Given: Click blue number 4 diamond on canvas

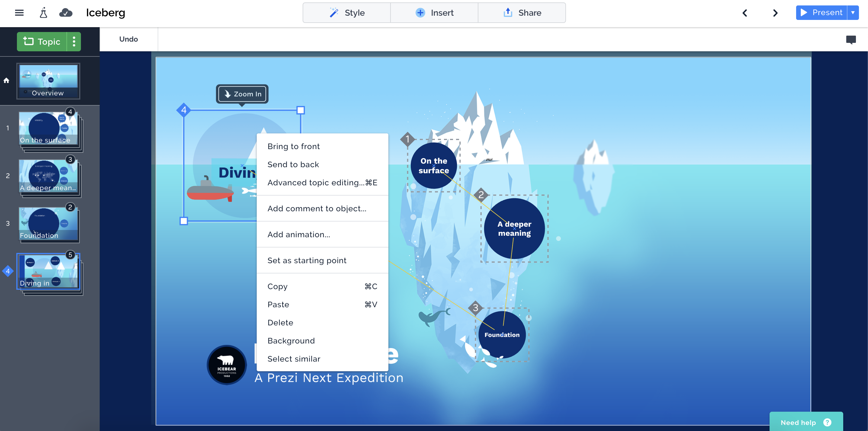Looking at the screenshot, I should pyautogui.click(x=184, y=110).
